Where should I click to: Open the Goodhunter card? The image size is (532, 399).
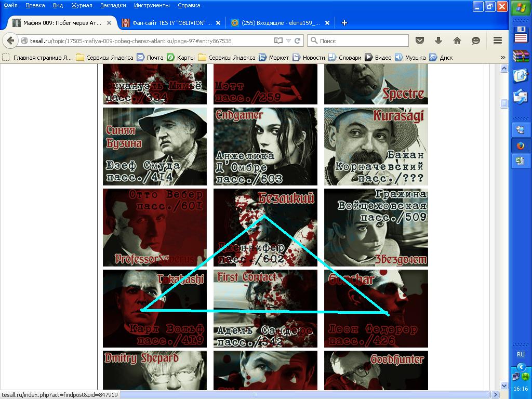[376, 370]
